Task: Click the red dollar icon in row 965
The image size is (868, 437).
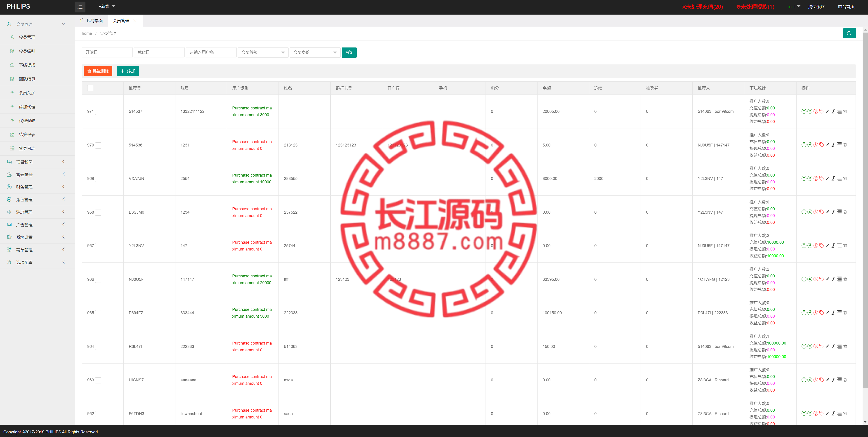Action: click(x=816, y=313)
